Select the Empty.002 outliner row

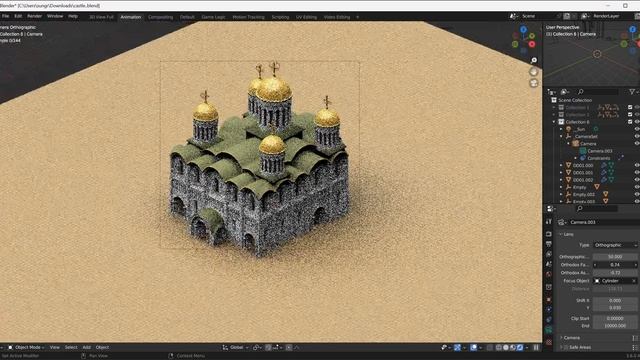[x=584, y=194]
